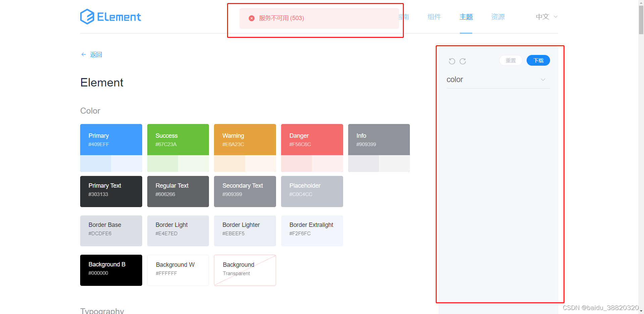Follow the 返回 link to go back
Image resolution: width=644 pixels, height=314 pixels.
(x=96, y=54)
